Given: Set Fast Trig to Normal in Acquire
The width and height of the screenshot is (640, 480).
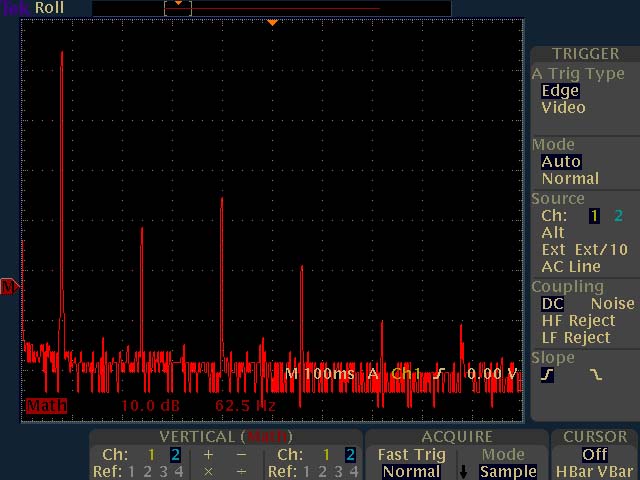Looking at the screenshot, I should (411, 472).
